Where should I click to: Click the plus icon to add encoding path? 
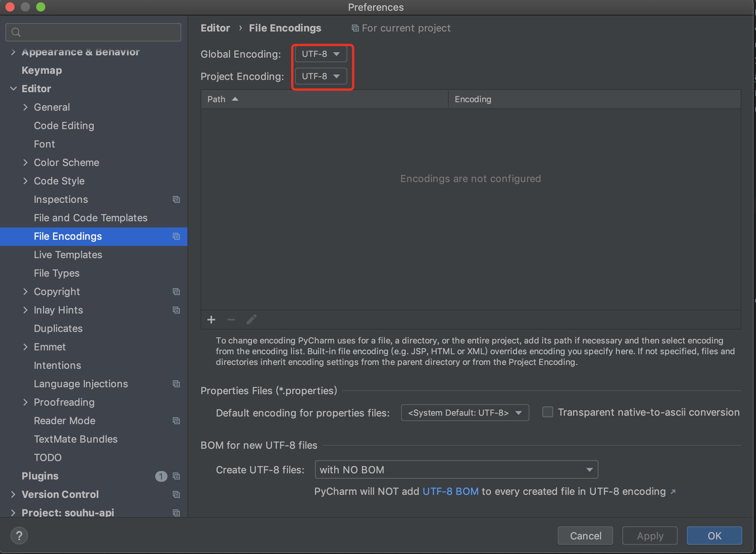(x=211, y=320)
